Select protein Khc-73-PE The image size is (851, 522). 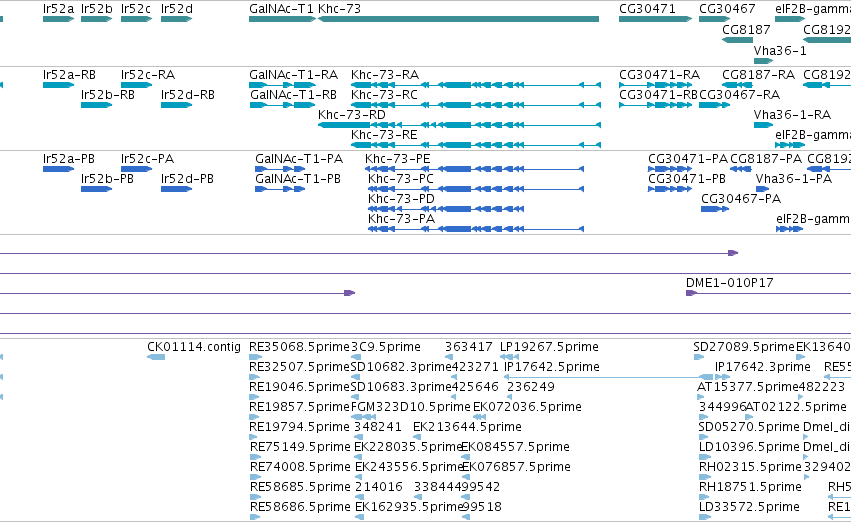pyautogui.click(x=398, y=158)
